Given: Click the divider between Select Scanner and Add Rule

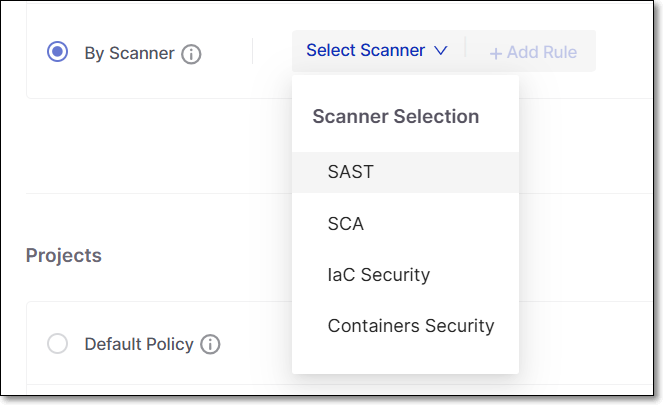Looking at the screenshot, I should click(466, 47).
